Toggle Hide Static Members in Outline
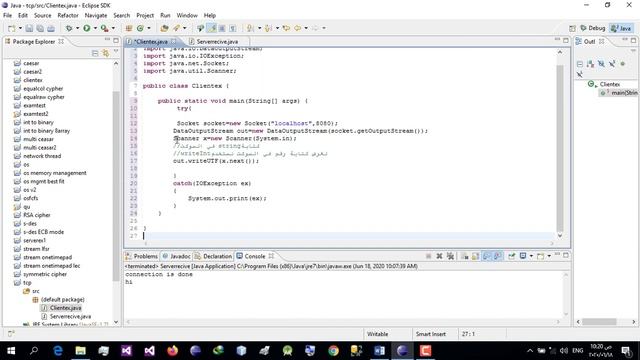Image resolution: width=640 pixels, height=360 pixels. pyautogui.click(x=612, y=64)
